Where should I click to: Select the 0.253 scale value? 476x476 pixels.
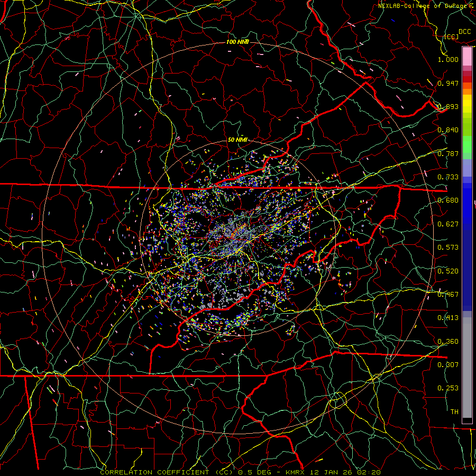coord(448,388)
